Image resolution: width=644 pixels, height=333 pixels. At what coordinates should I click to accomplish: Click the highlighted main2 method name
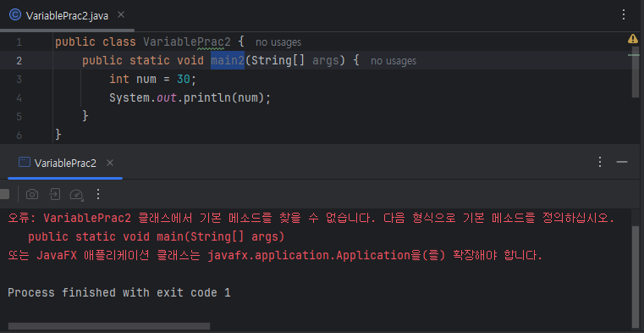point(228,60)
